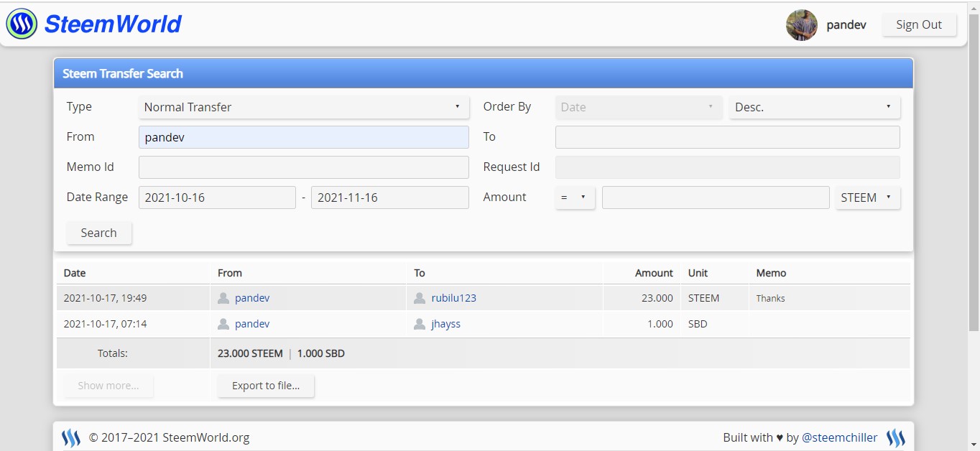Open the @steemchiller link in footer
This screenshot has height=451, width=980.
click(x=840, y=437)
